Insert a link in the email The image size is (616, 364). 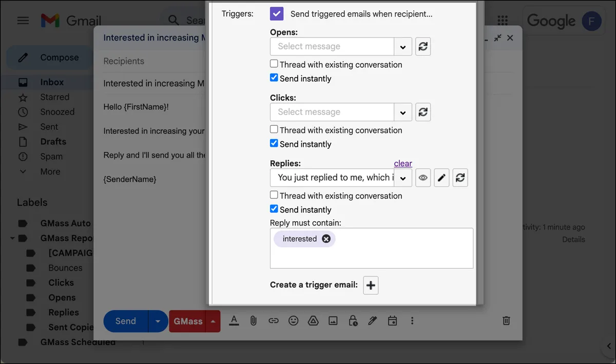(274, 321)
